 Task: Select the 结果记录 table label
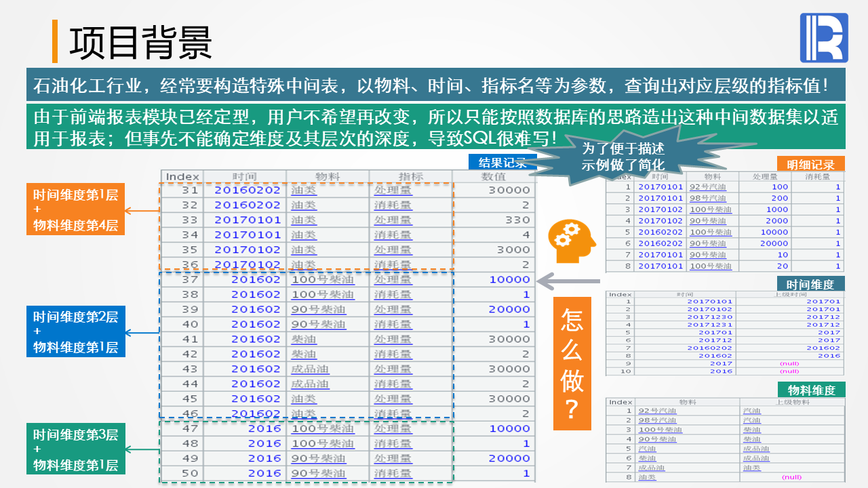tap(502, 162)
